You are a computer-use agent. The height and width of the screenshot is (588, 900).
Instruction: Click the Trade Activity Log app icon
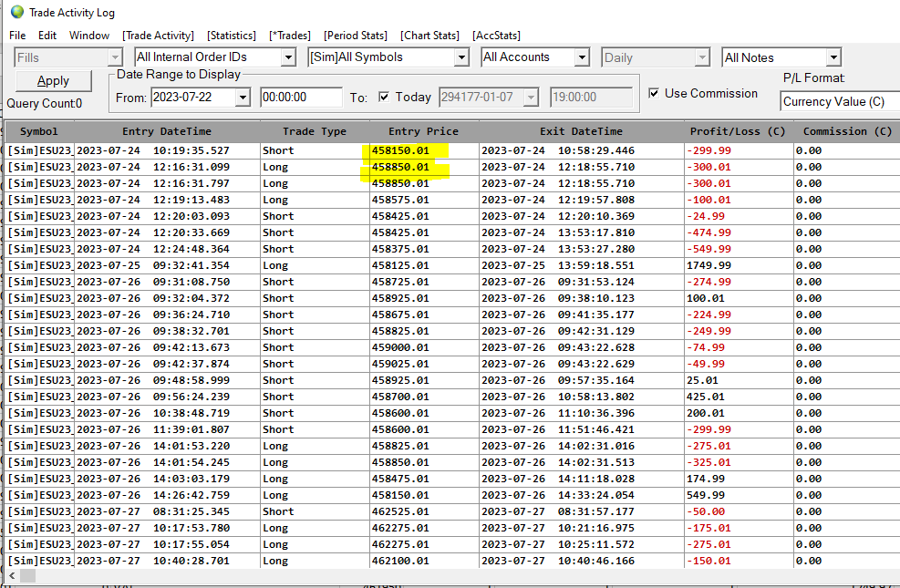tap(16, 13)
